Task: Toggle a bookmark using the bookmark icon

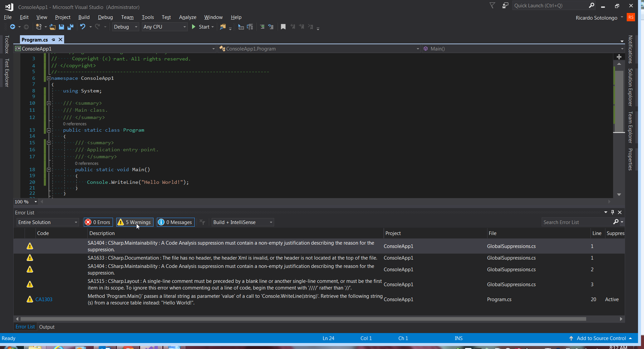Action: point(283,27)
